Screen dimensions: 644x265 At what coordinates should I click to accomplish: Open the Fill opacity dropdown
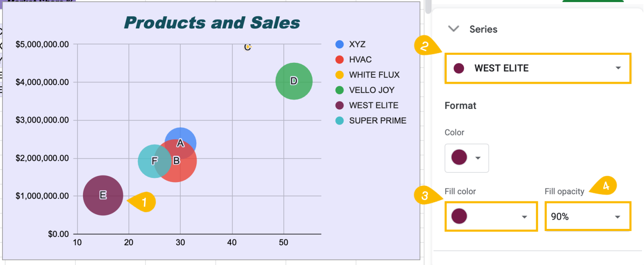[617, 216]
